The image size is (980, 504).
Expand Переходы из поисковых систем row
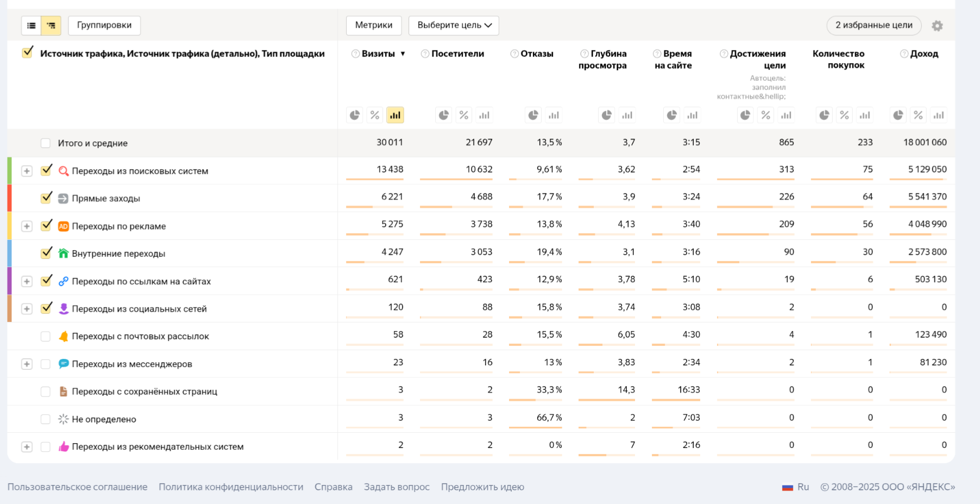(x=27, y=171)
